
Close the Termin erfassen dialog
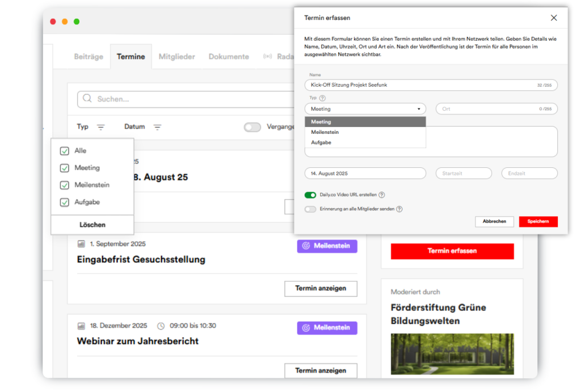(x=554, y=18)
